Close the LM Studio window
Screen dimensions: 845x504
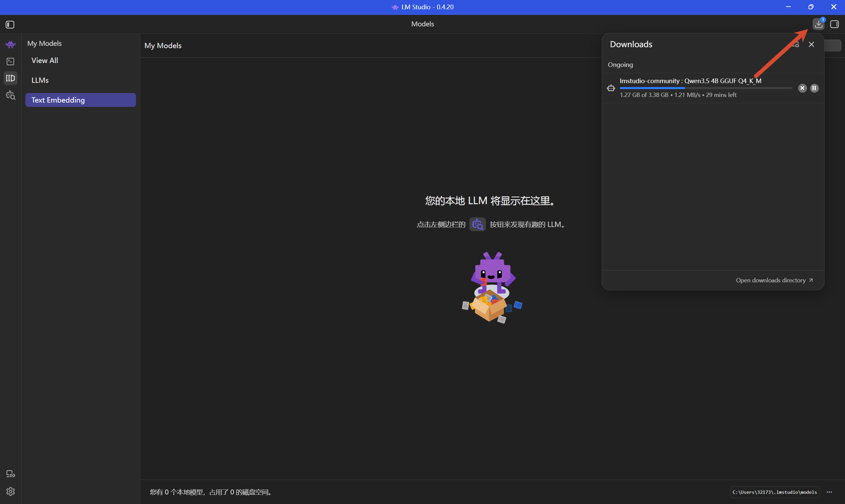(833, 7)
